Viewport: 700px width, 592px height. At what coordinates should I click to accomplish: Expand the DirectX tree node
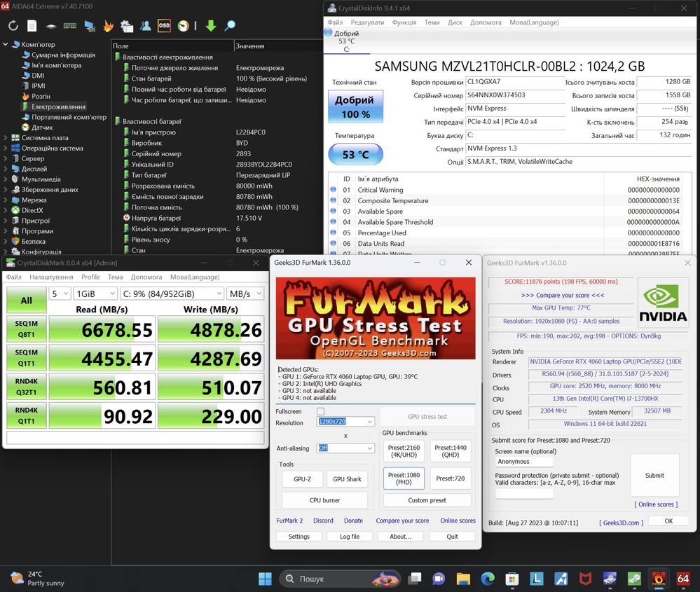click(x=6, y=210)
